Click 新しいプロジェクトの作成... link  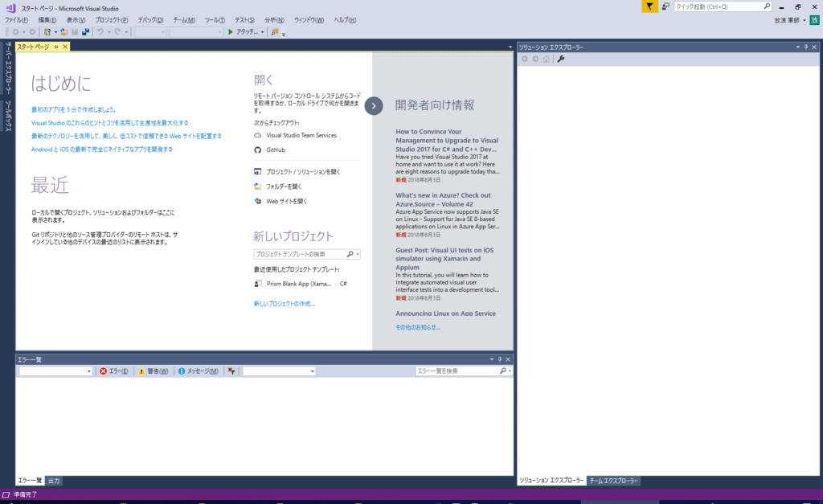coord(284,304)
